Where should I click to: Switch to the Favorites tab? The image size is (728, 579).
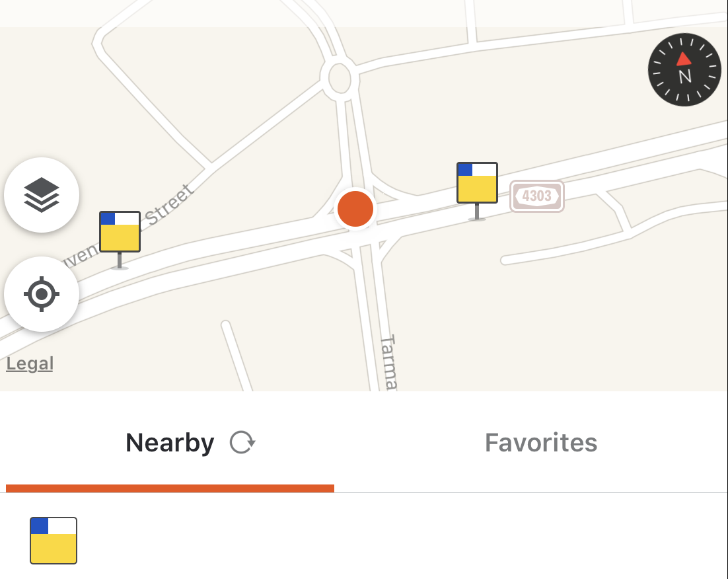click(x=541, y=442)
